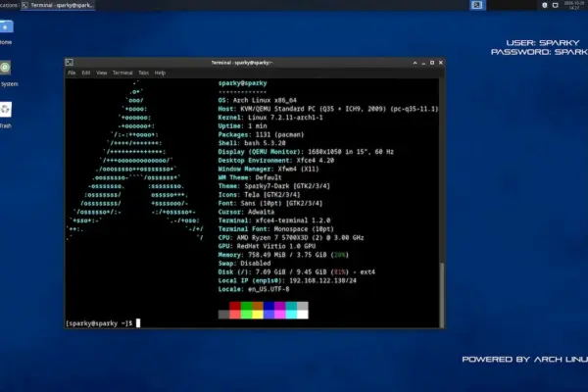Open the terminal's Tabs menu

pos(143,73)
